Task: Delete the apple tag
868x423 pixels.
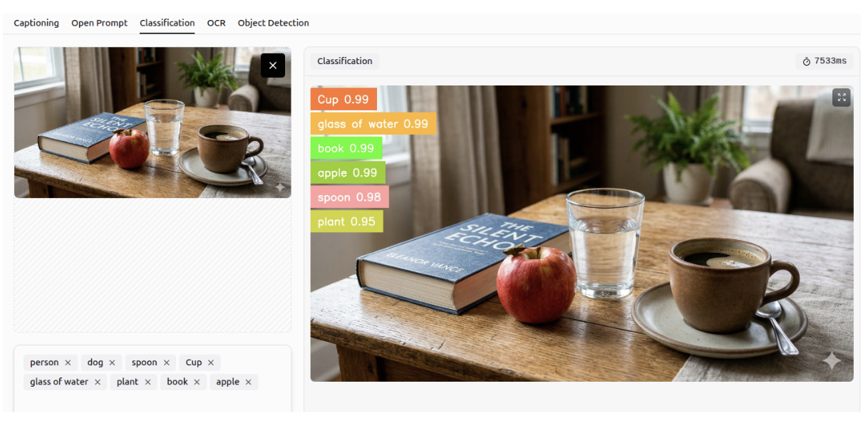Action: pos(248,382)
